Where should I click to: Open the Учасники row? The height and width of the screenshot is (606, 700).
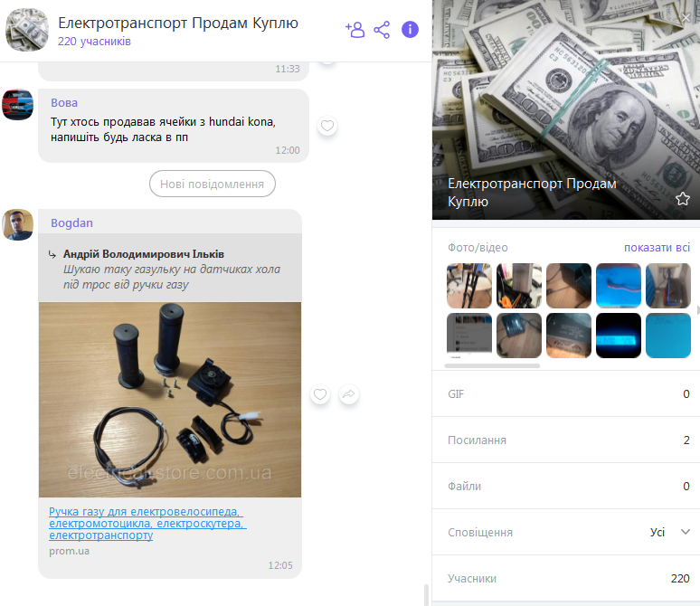pyautogui.click(x=565, y=578)
